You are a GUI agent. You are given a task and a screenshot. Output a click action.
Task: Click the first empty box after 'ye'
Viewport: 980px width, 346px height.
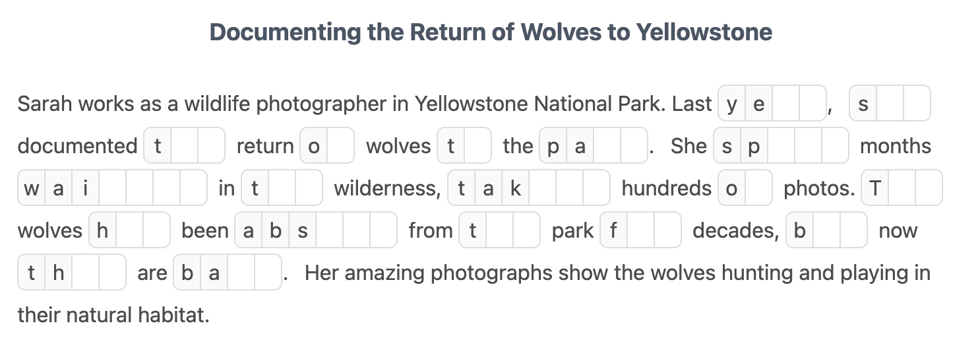click(x=785, y=104)
